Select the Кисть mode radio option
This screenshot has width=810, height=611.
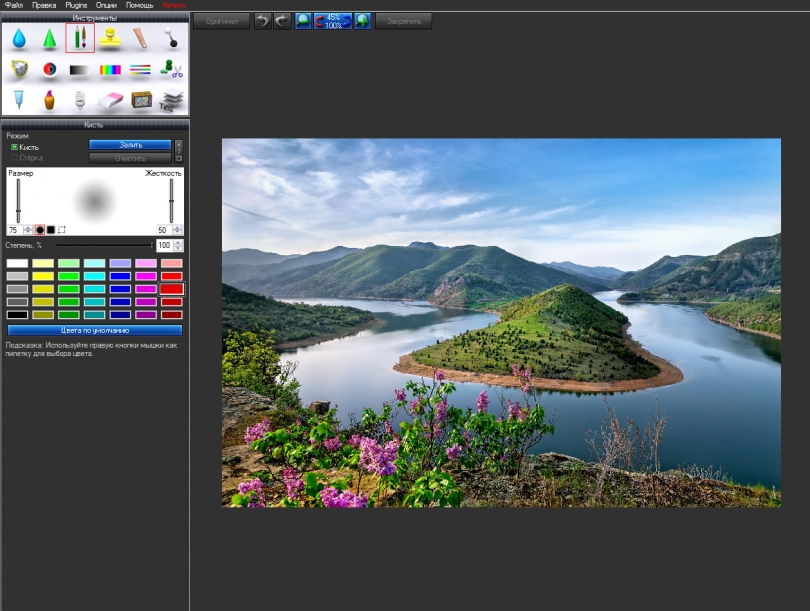click(x=15, y=147)
